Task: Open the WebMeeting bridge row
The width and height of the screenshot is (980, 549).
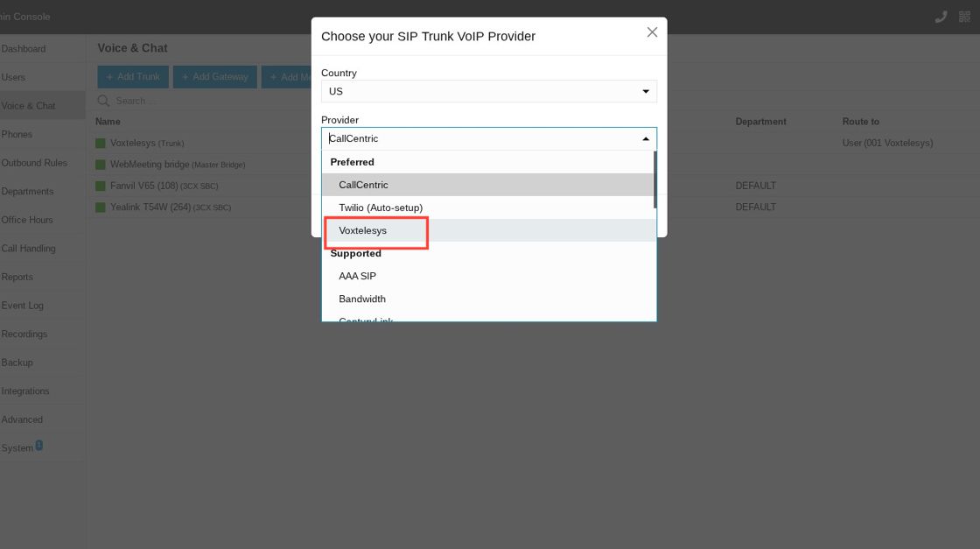Action: pyautogui.click(x=178, y=165)
